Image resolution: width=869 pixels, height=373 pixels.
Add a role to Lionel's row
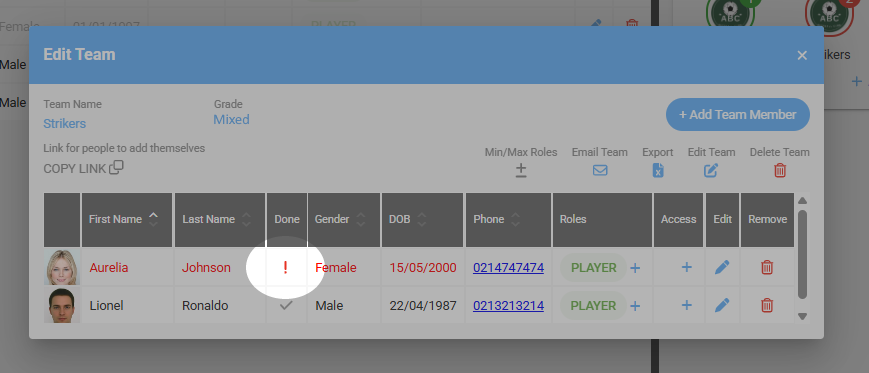635,306
